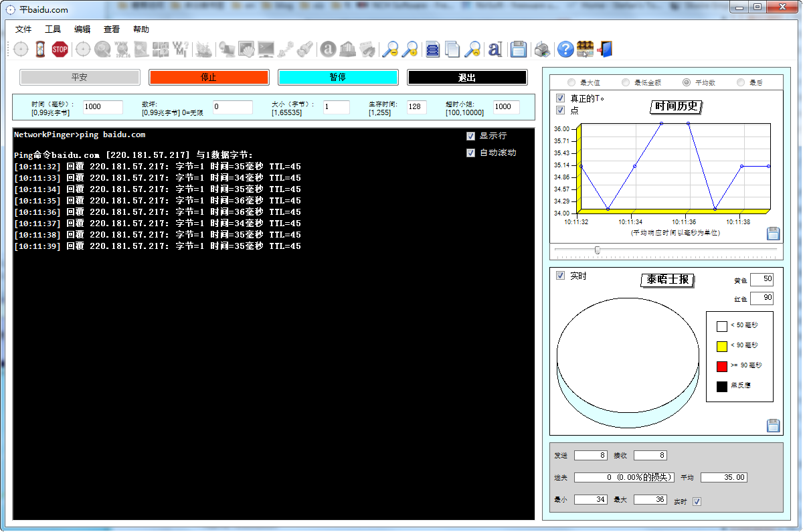Save the time history chart with disk icon
This screenshot has height=532, width=803.
click(773, 234)
